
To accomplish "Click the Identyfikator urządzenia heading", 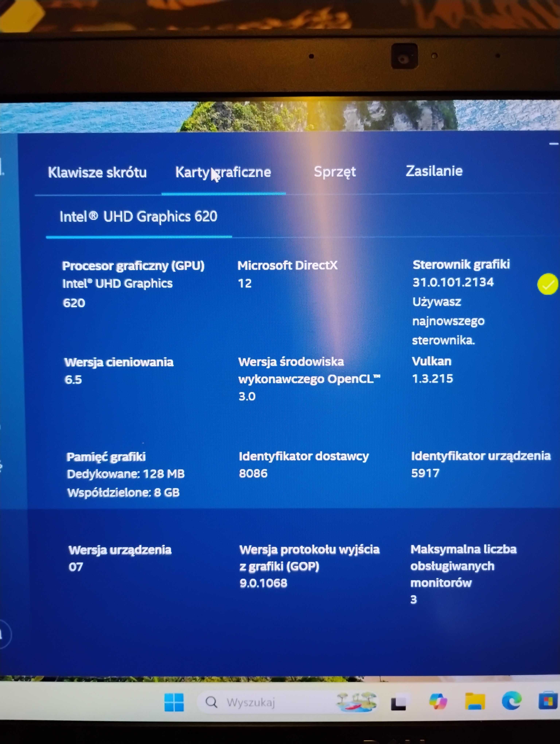I will pos(481,456).
